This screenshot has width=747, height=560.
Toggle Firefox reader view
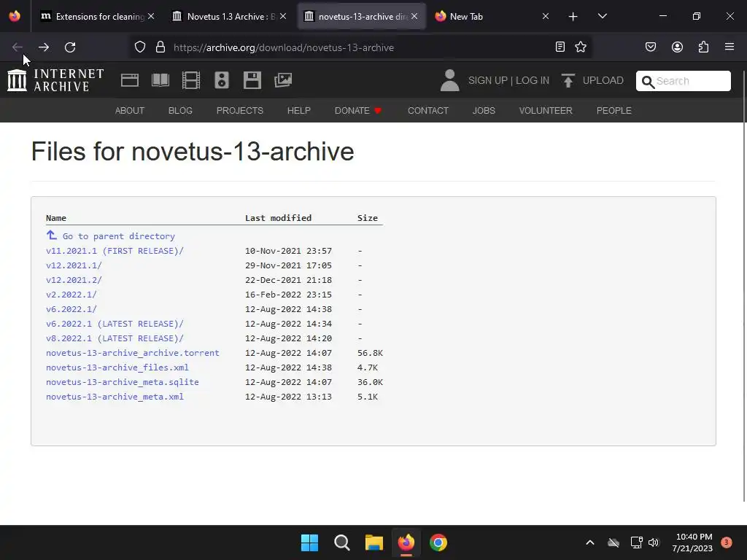(560, 47)
